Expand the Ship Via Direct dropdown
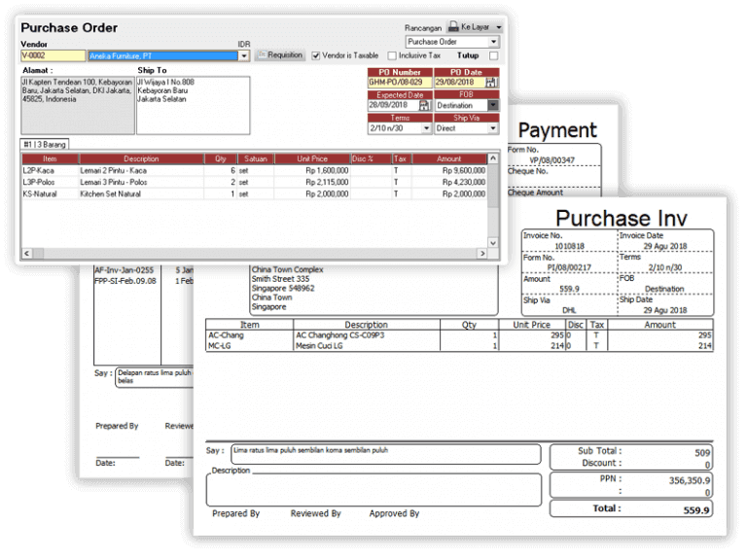Screen dimensions: 747x560 [x=493, y=128]
